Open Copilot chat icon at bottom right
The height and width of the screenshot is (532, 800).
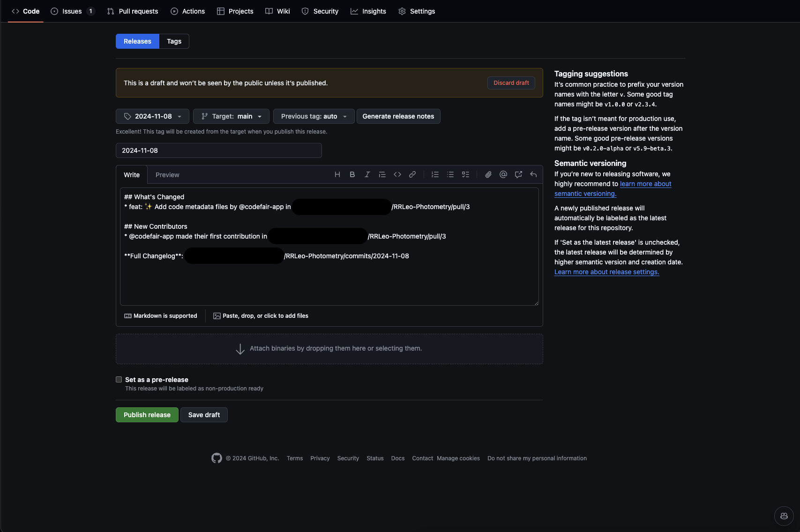point(784,516)
